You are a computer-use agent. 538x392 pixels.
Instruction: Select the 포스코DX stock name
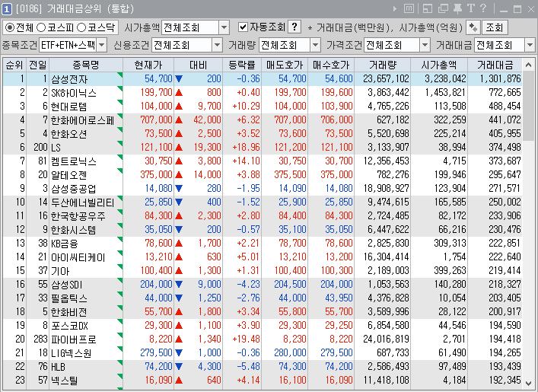pos(70,326)
